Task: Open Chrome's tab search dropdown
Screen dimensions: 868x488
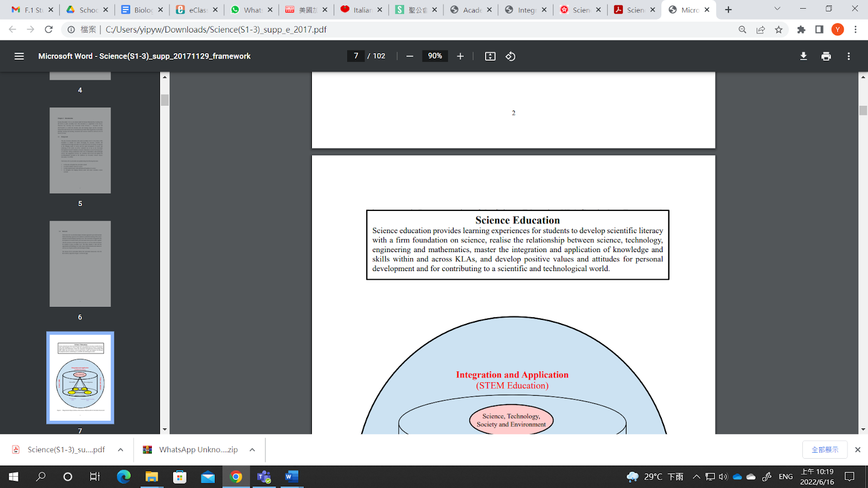Action: click(x=777, y=9)
